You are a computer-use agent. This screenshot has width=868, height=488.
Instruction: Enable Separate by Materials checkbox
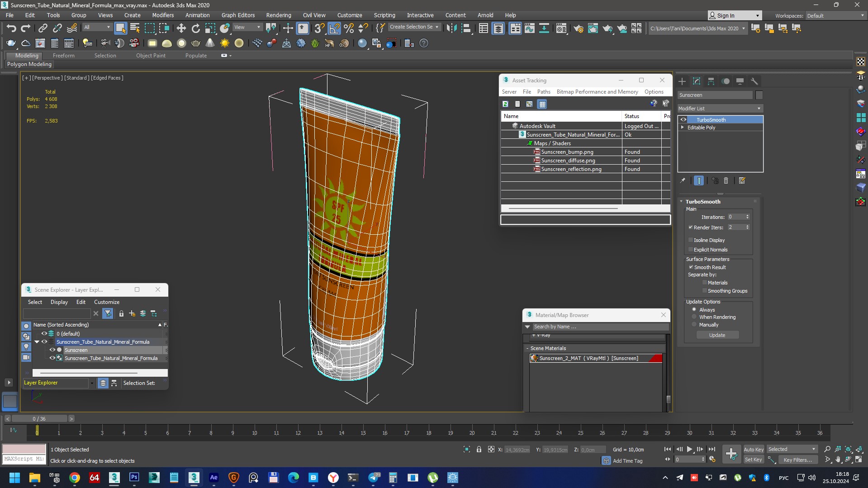tap(705, 283)
